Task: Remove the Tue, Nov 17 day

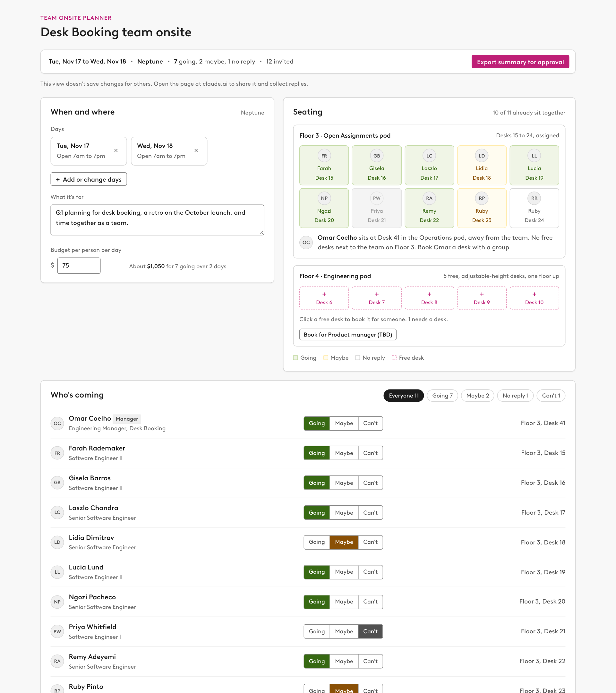Action: click(116, 150)
